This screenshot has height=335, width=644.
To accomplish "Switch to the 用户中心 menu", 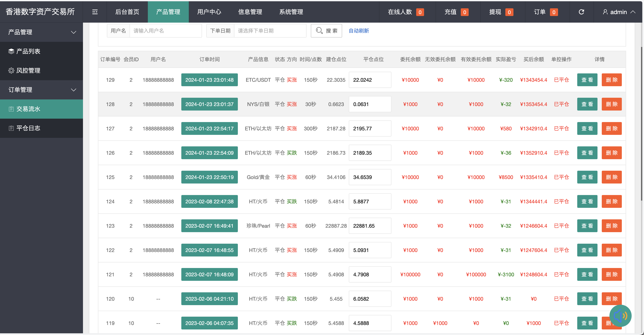I will coord(209,12).
